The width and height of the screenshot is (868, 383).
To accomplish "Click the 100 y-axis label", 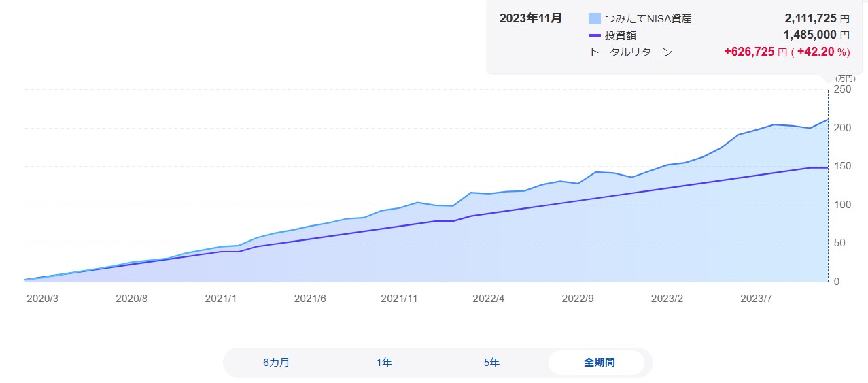I will click(843, 205).
